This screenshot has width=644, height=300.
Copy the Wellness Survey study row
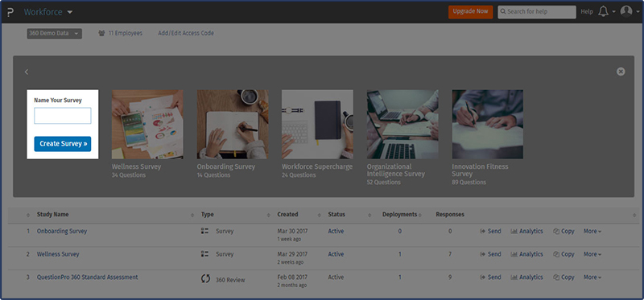pyautogui.click(x=563, y=254)
